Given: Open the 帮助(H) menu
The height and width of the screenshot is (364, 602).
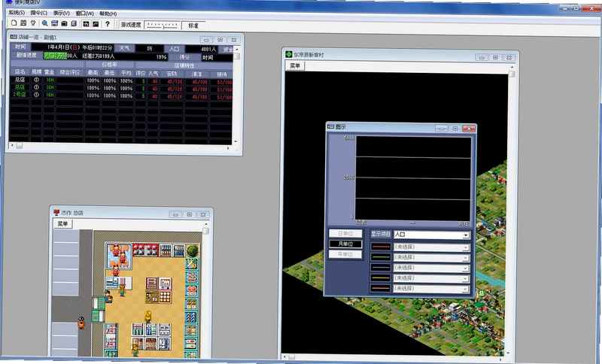Looking at the screenshot, I should (x=108, y=14).
